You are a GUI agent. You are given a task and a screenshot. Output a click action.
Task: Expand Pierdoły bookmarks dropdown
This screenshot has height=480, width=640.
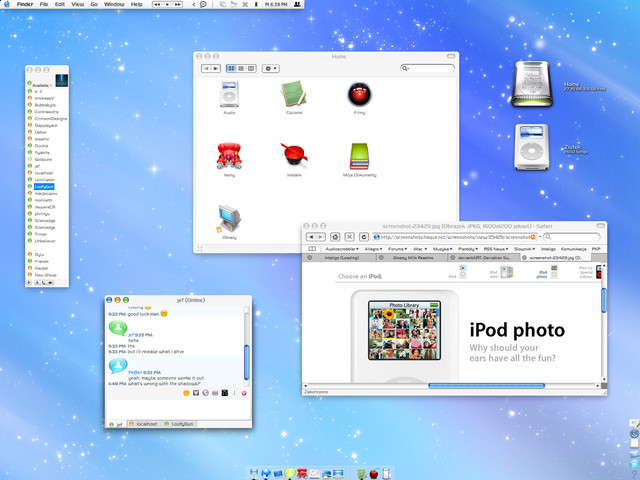click(468, 249)
